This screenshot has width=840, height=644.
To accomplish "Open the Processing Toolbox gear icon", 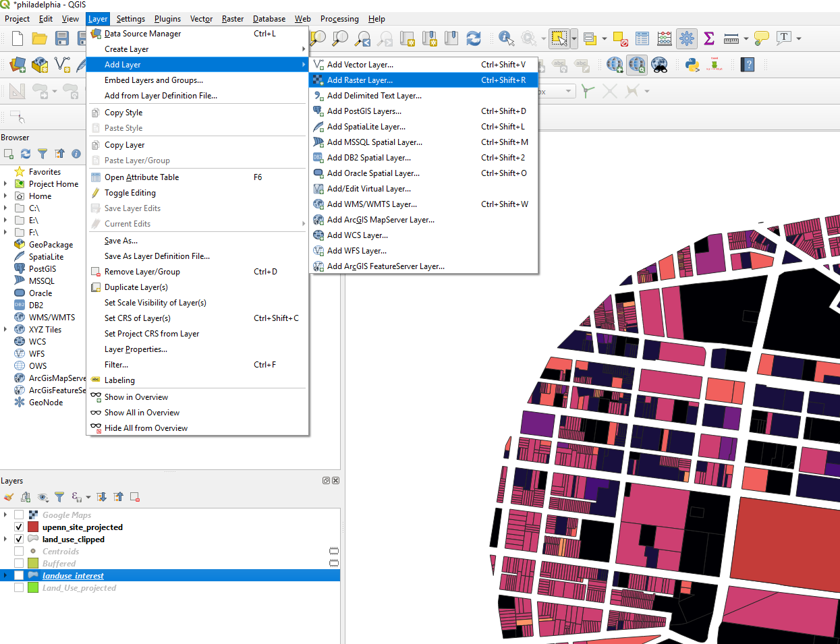I will [687, 38].
